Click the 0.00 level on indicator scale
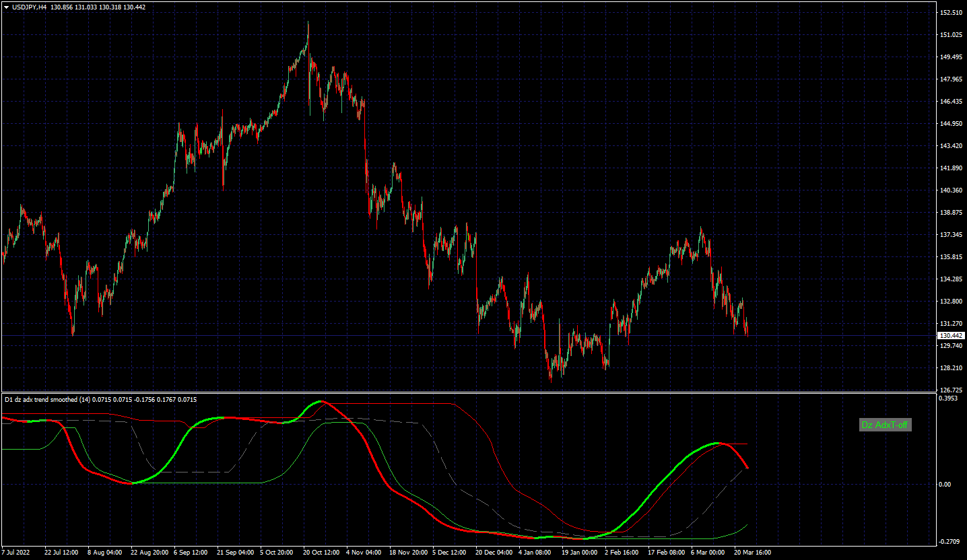Image resolution: width=967 pixels, height=560 pixels. [945, 485]
